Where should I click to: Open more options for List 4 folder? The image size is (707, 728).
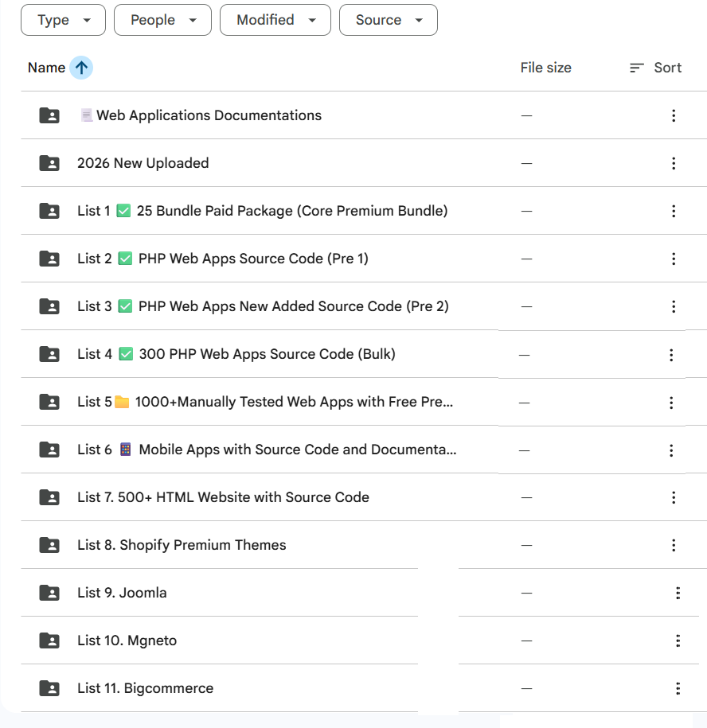671,355
